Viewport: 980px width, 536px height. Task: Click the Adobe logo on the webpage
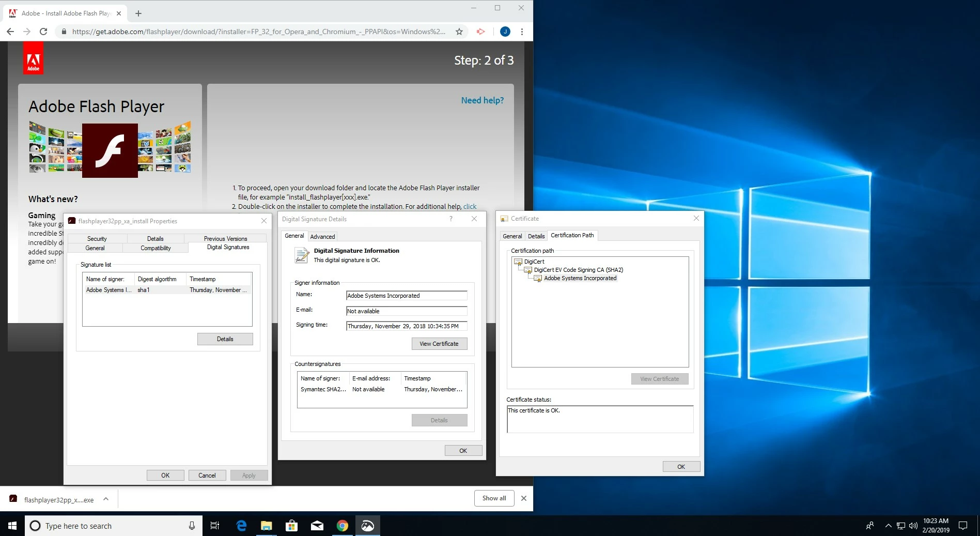click(33, 58)
